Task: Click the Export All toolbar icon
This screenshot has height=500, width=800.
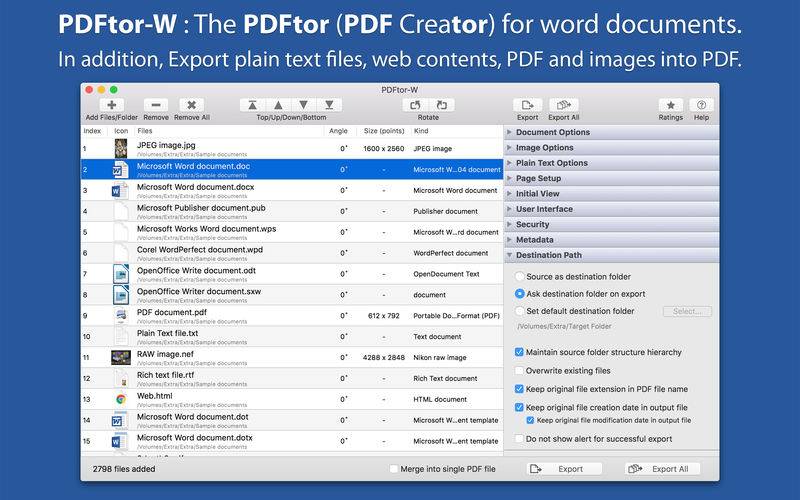Action: click(x=564, y=105)
